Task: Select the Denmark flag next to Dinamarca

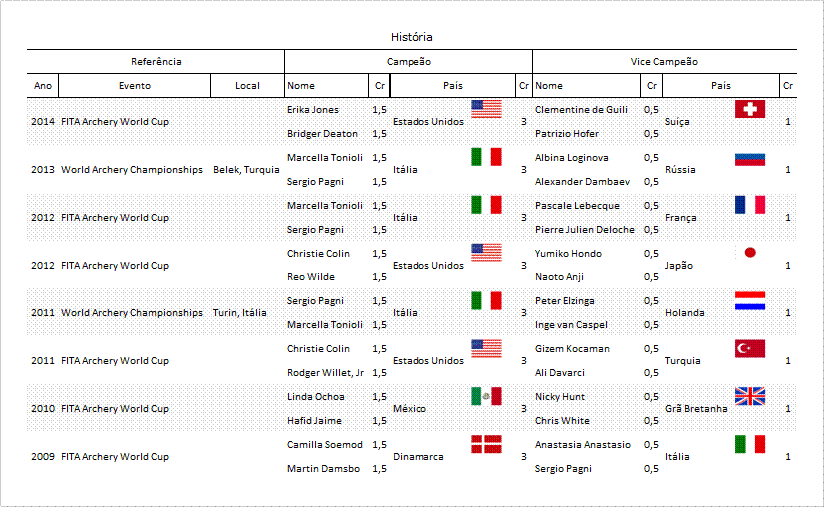Action: pyautogui.click(x=486, y=444)
